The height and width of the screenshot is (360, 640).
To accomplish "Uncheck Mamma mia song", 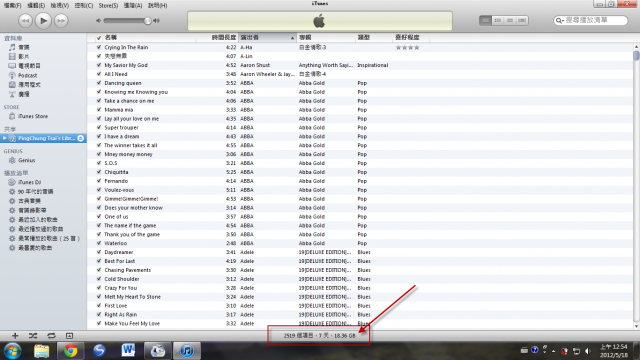I will pos(99,110).
